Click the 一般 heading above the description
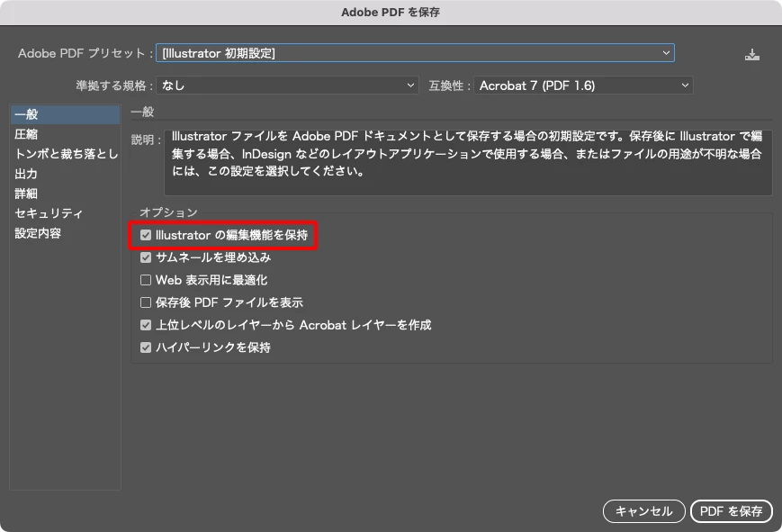This screenshot has height=532, width=782. [x=142, y=112]
